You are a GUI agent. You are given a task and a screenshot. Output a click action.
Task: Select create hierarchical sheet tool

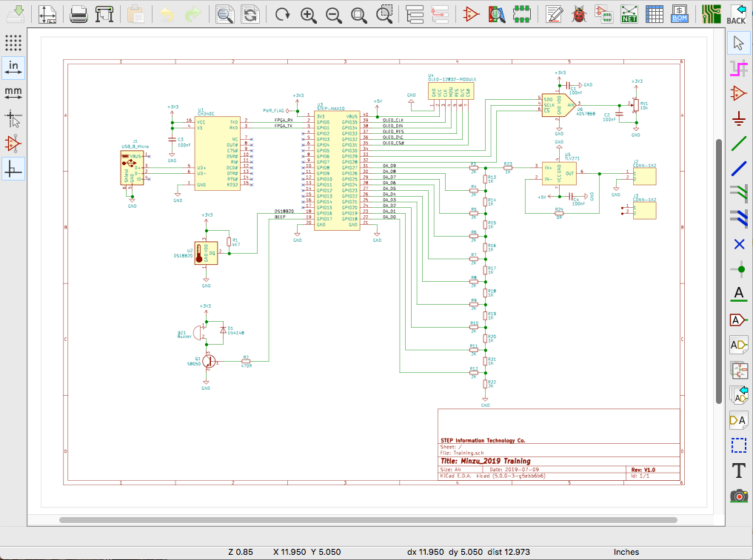click(739, 370)
